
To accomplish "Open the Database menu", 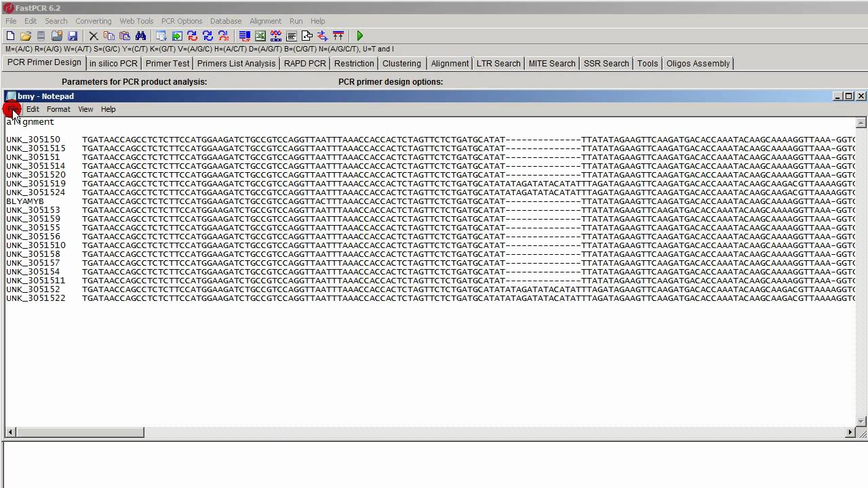I will point(226,21).
